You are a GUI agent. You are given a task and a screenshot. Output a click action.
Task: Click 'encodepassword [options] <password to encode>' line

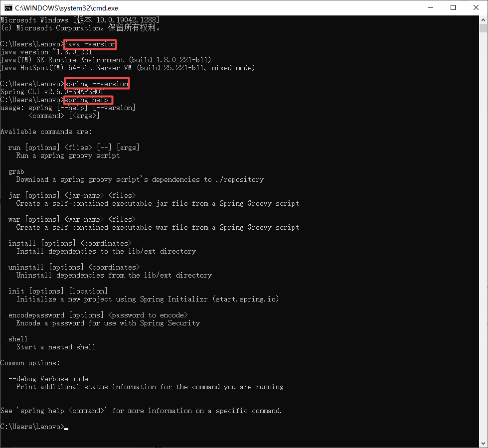(98, 315)
